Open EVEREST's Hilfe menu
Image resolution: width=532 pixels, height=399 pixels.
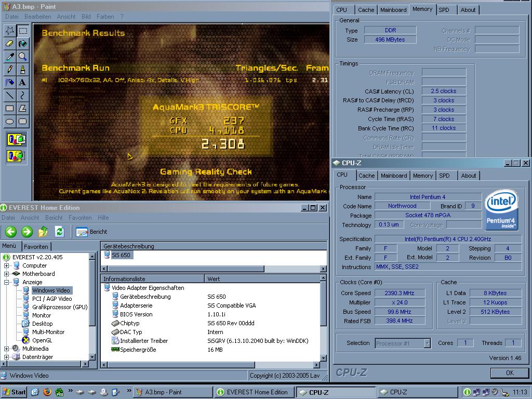[103, 218]
